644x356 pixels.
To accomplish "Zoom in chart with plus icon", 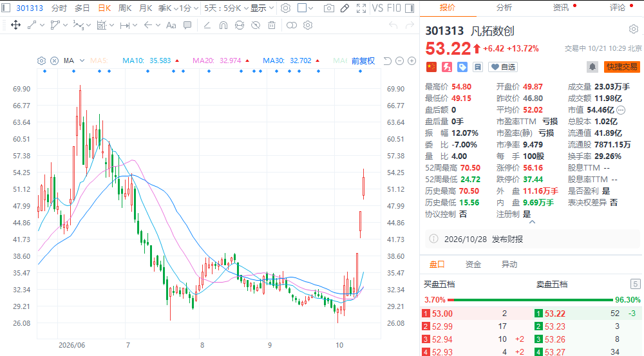I will [x=412, y=61].
